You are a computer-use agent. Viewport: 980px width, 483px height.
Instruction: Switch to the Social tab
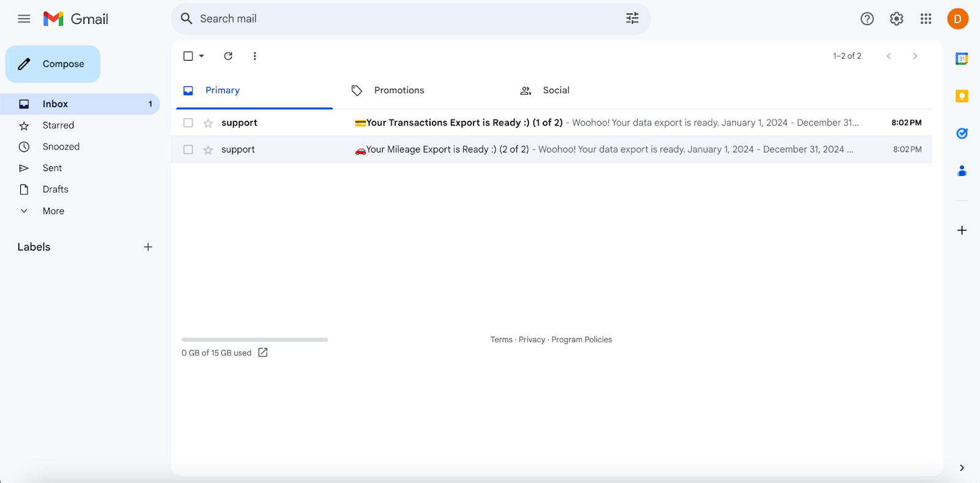tap(556, 90)
